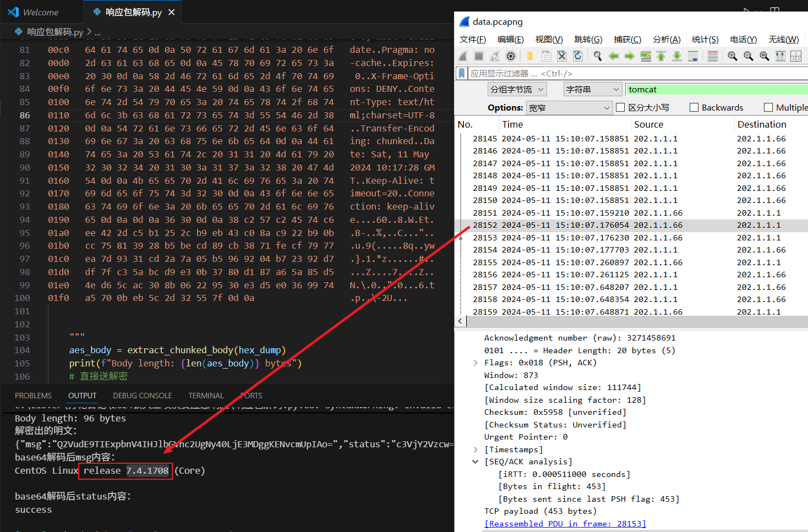Switch to the DEBUG CONSOLE panel tab
This screenshot has width=808, height=532.
[143, 396]
